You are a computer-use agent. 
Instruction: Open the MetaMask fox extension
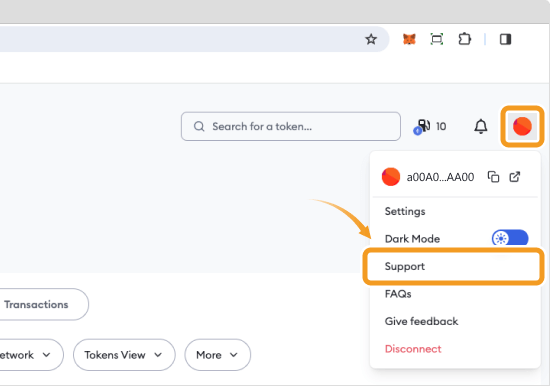(x=409, y=39)
